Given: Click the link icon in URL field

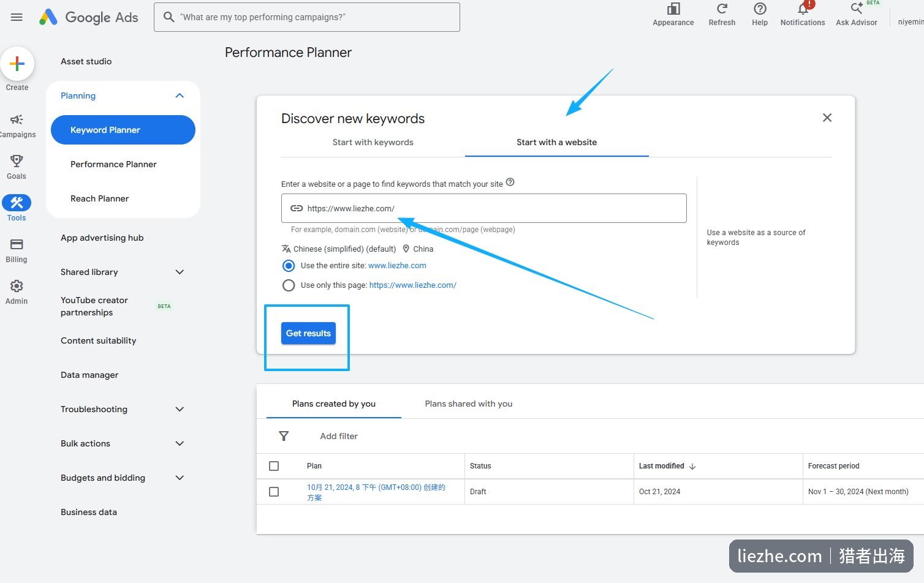Looking at the screenshot, I should [x=297, y=208].
